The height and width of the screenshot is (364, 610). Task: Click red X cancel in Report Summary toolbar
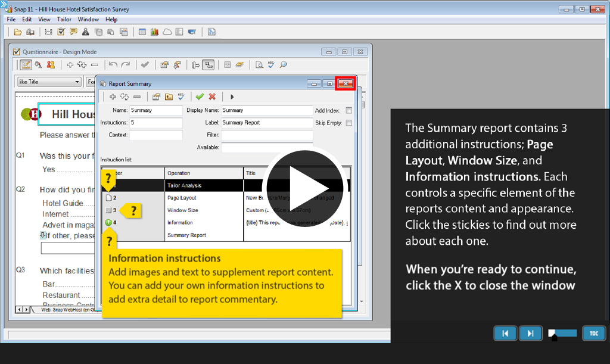pos(212,97)
